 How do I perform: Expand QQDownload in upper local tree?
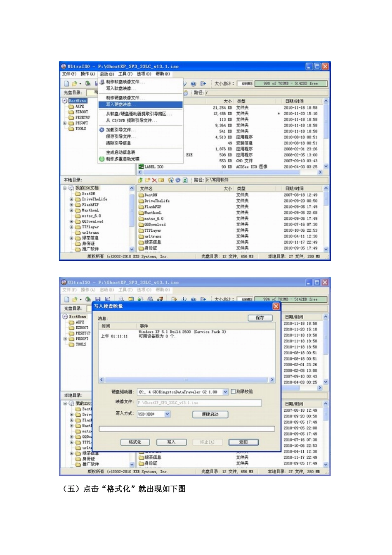(x=71, y=221)
